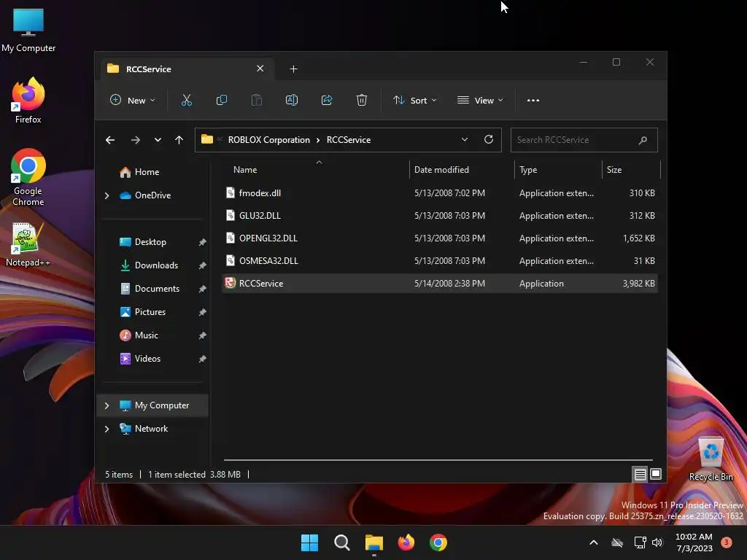Expand My Computer tree node

(107, 405)
